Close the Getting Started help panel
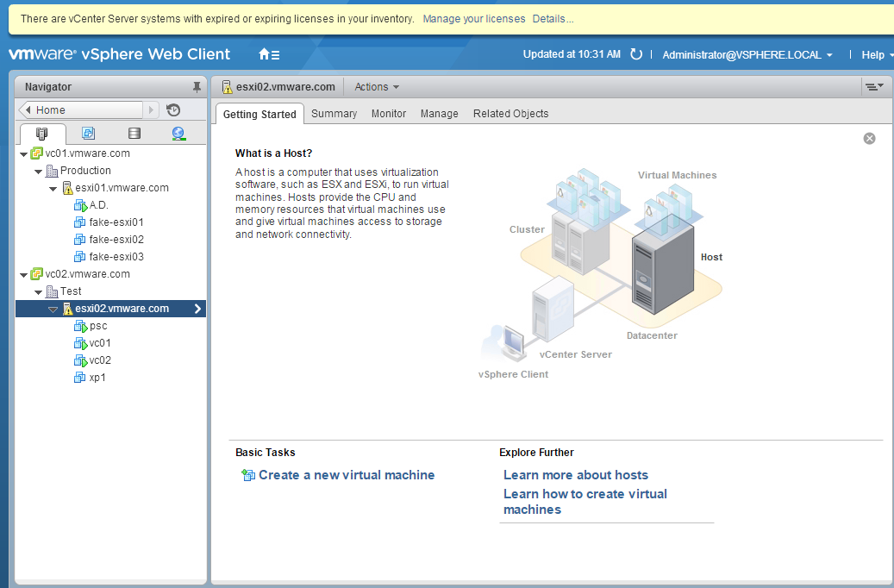Viewport: 894px width, 588px height. 869,139
